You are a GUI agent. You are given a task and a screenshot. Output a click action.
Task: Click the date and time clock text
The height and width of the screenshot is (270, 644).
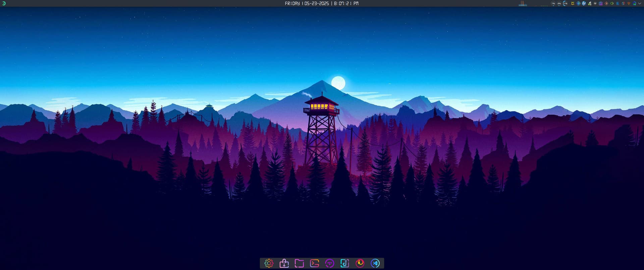[x=322, y=3]
